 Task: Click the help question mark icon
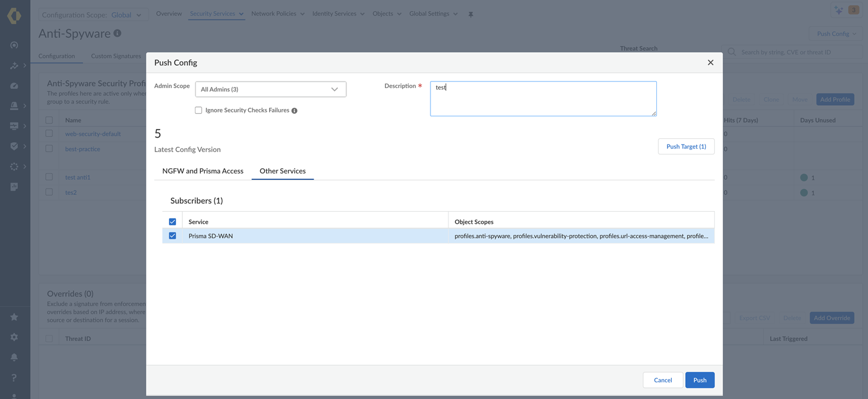[x=14, y=378]
